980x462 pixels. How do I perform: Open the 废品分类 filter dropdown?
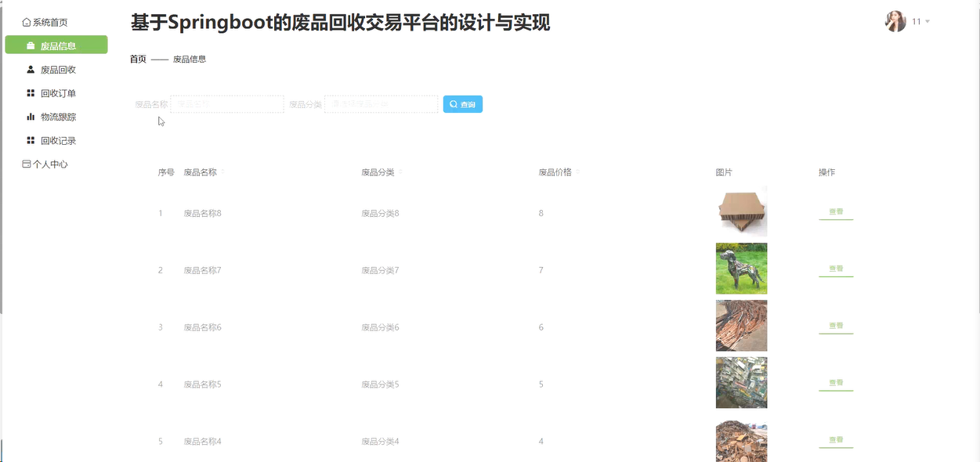pos(382,104)
